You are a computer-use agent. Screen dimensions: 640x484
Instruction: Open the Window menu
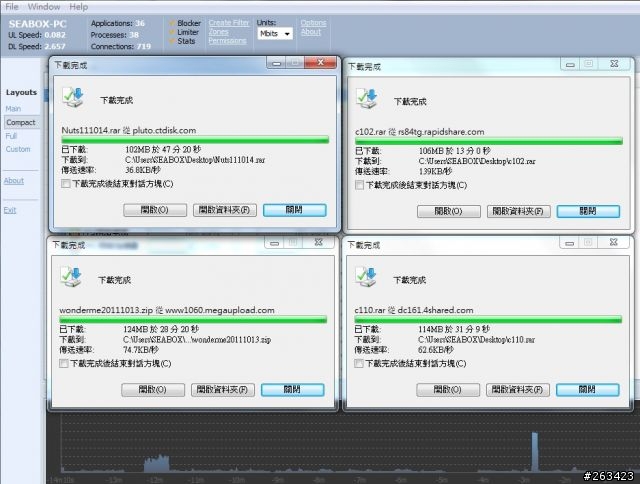tap(44, 7)
